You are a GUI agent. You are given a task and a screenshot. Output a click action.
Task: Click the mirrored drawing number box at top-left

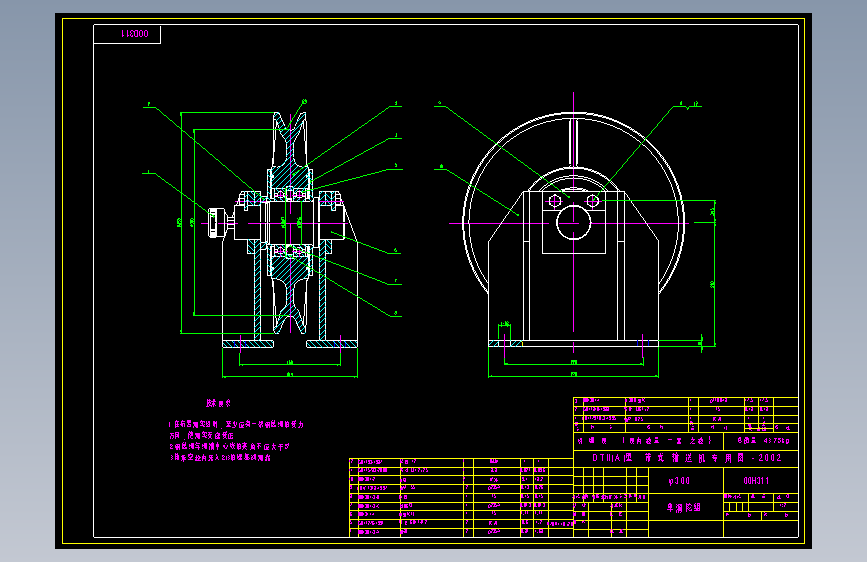[127, 34]
